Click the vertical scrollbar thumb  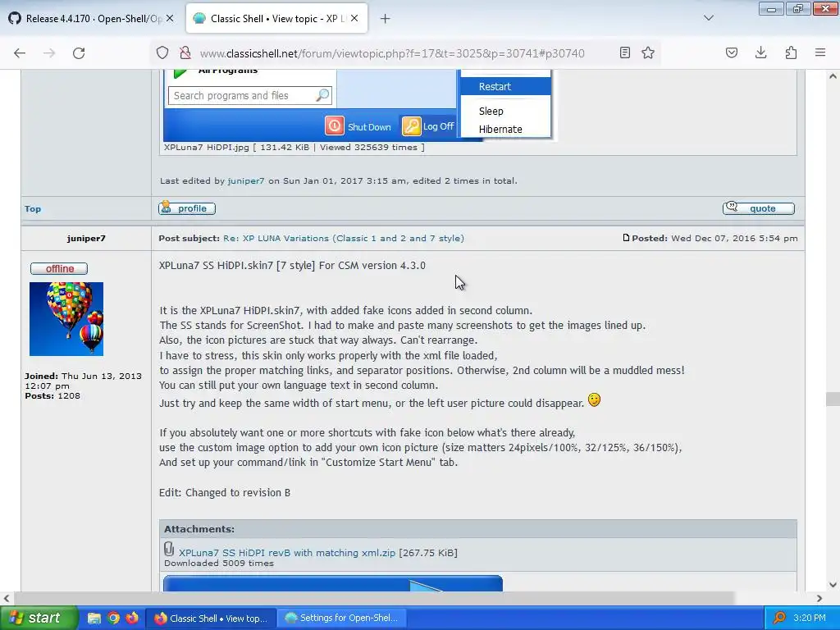(x=833, y=399)
